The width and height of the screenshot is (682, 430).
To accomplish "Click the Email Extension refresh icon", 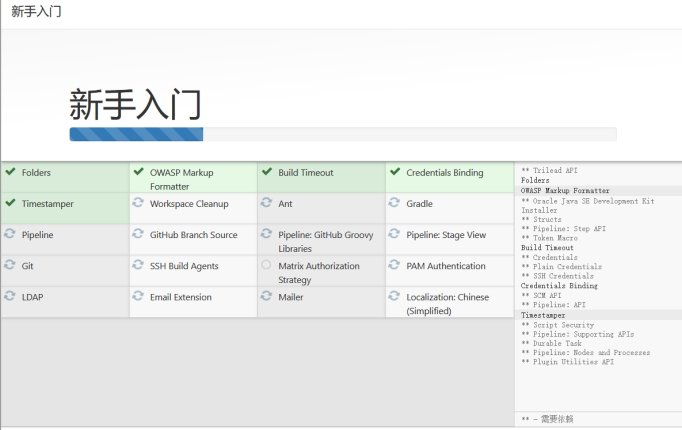I will coord(138,296).
